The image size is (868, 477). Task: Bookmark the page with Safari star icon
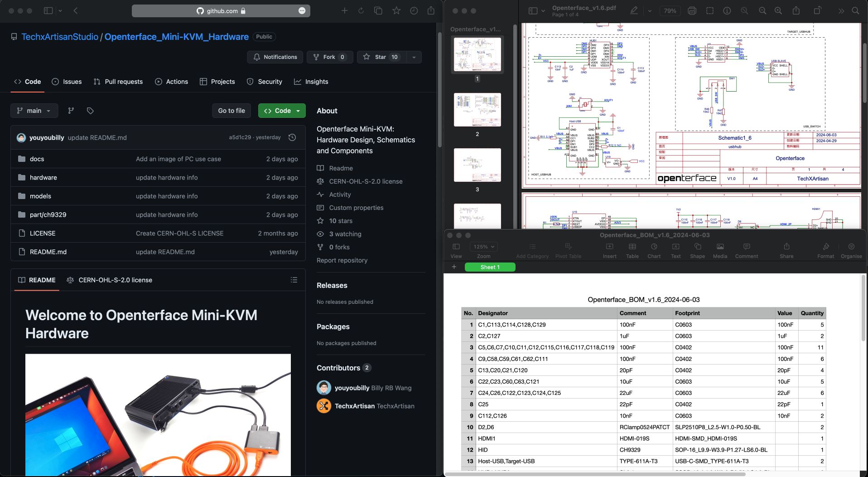click(396, 10)
